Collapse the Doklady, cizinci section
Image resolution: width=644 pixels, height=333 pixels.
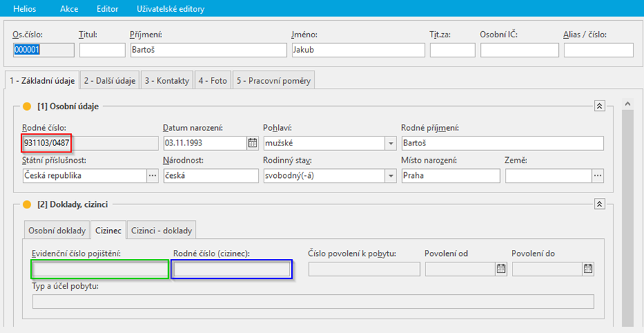[x=600, y=204]
